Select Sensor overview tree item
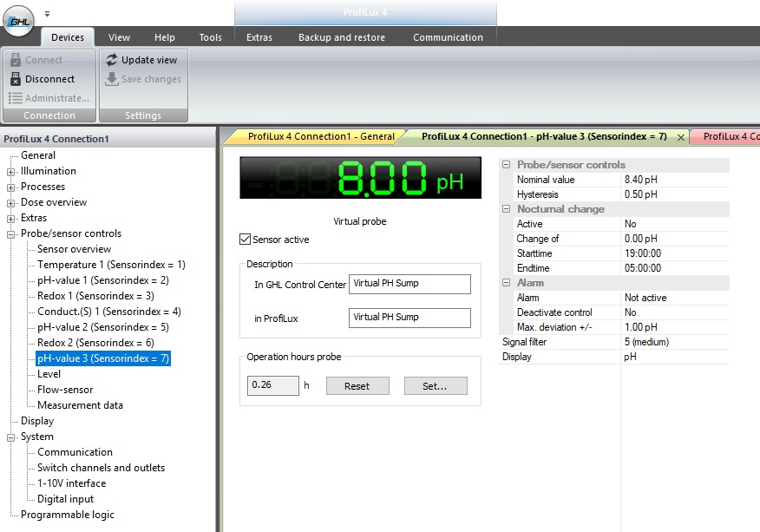The height and width of the screenshot is (532, 760). click(74, 249)
